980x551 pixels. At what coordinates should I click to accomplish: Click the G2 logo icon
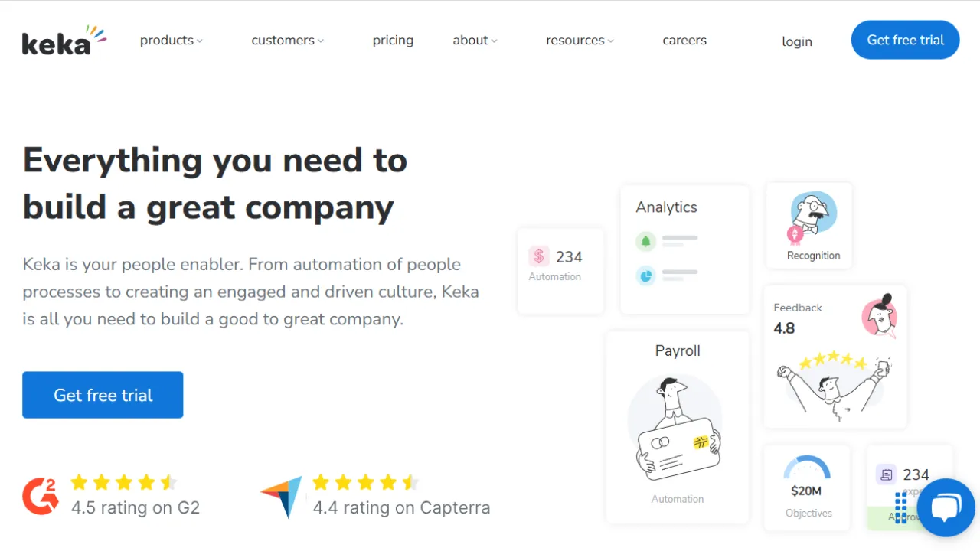click(x=40, y=495)
